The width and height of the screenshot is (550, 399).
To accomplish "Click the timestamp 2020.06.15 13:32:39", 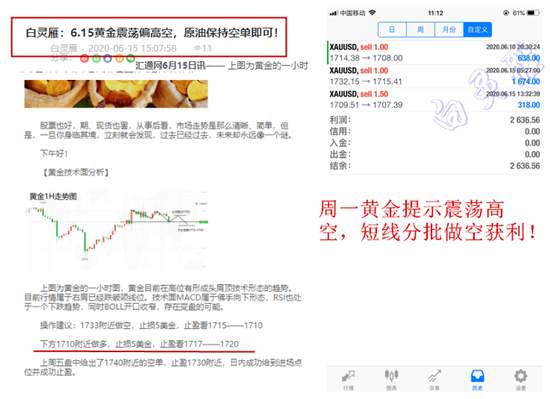I will (x=513, y=94).
